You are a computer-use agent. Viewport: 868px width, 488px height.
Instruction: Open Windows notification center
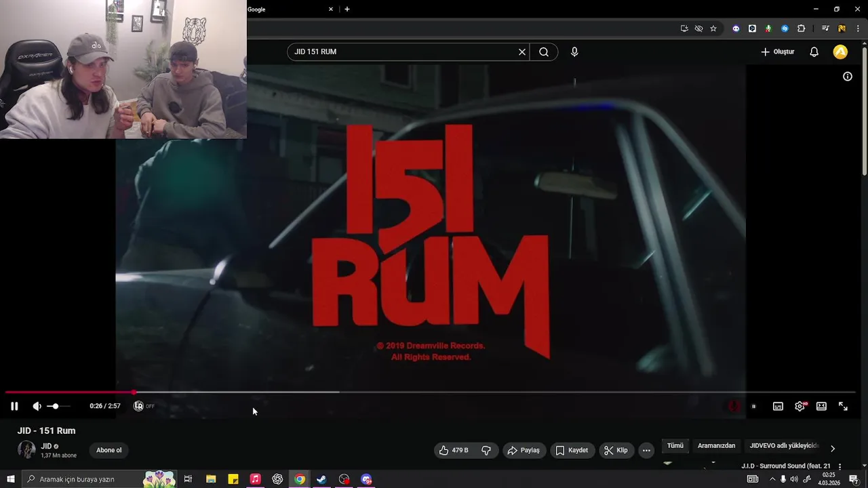854,479
